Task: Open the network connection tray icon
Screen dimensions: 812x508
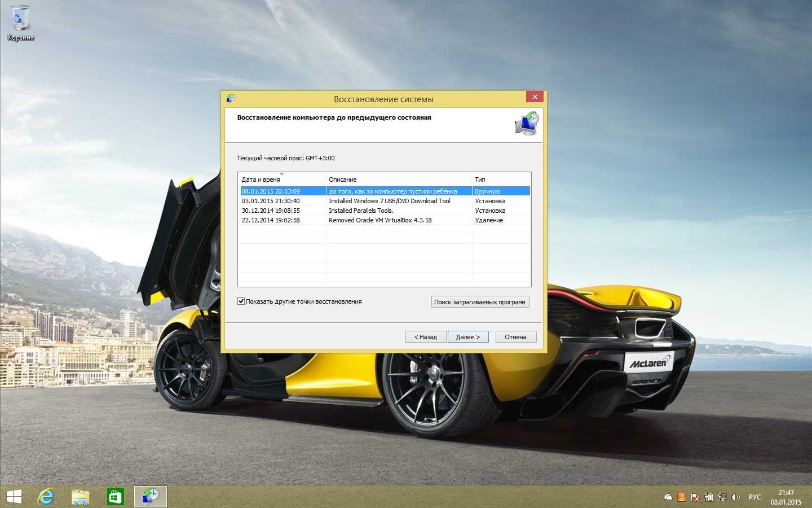Action: 722,497
